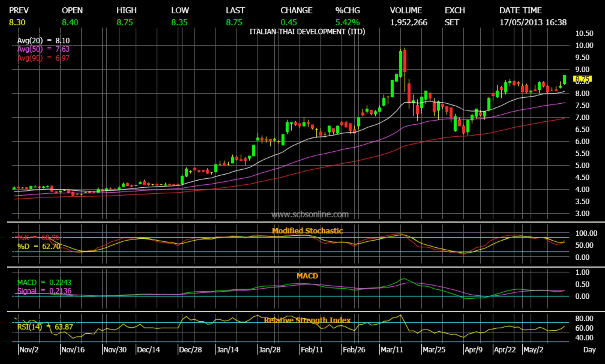605x364 pixels.
Task: Click the Signal = 0.2136 reading
Action: (x=44, y=291)
